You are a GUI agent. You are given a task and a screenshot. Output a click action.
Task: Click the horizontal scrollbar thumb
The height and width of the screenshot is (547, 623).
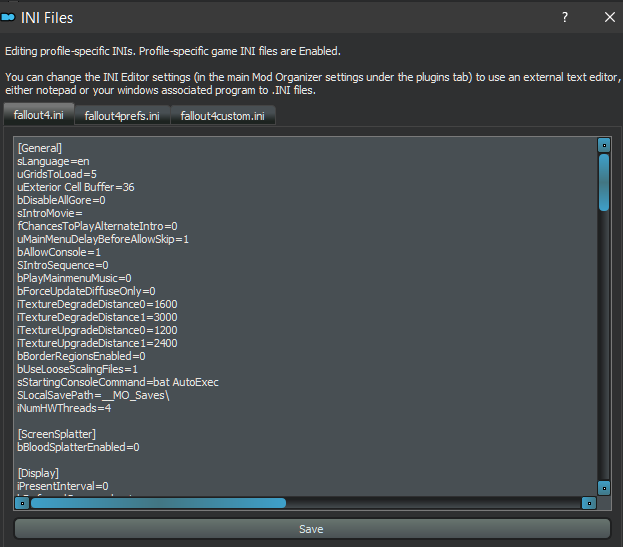158,503
